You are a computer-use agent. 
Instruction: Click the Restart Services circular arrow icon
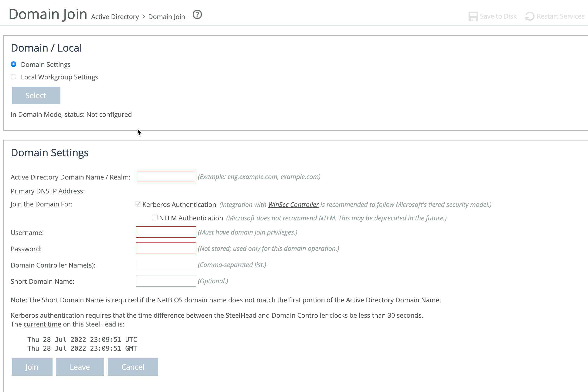530,16
